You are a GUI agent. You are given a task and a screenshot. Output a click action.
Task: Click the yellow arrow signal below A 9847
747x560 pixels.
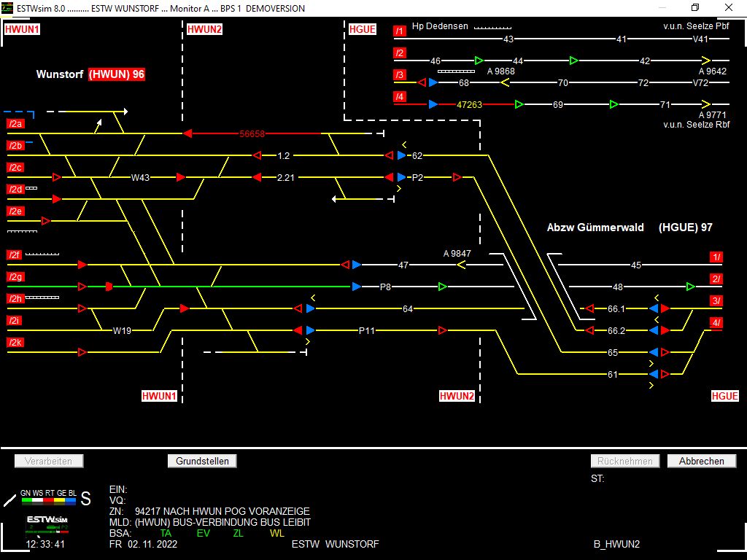click(x=461, y=265)
